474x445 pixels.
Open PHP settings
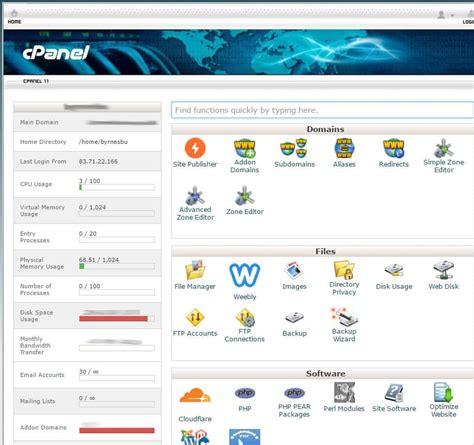(x=245, y=399)
